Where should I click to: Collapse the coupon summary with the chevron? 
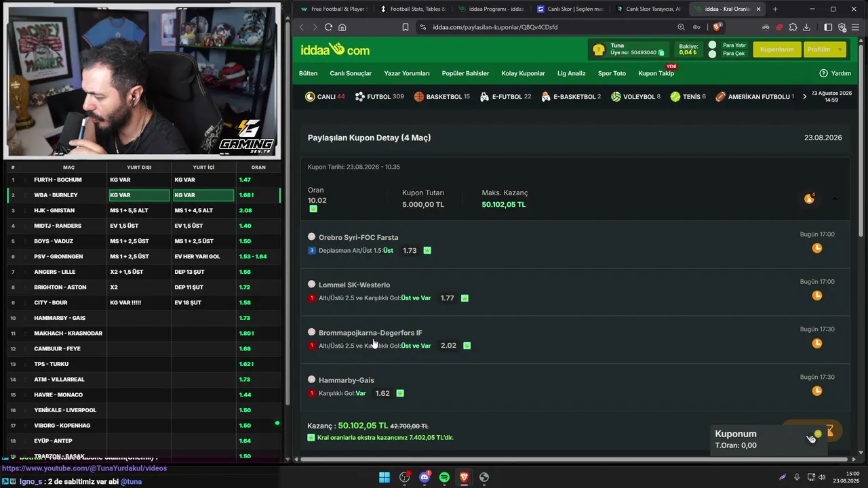(835, 199)
